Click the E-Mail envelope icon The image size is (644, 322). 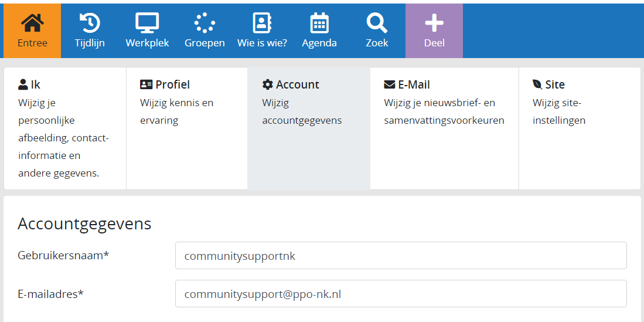coord(389,84)
